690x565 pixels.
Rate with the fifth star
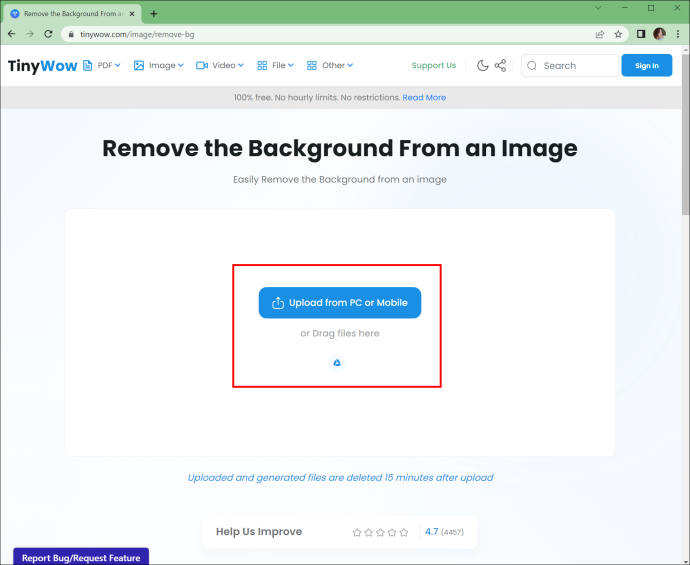tap(404, 532)
